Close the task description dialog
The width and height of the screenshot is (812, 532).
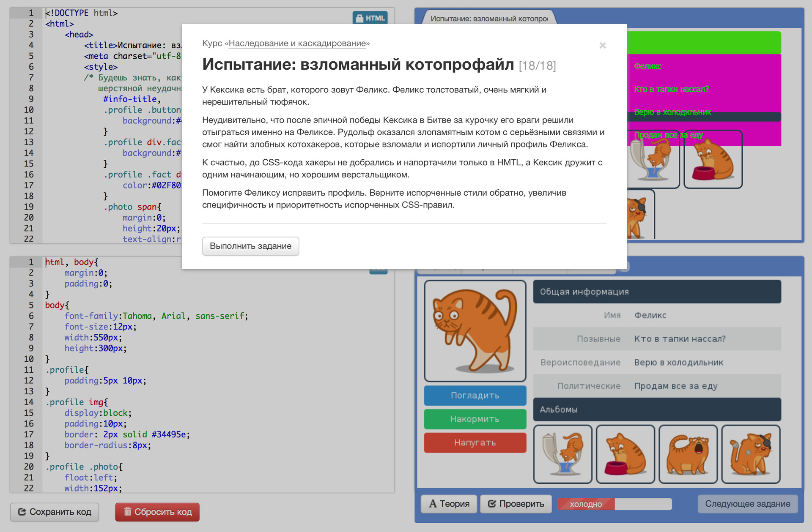602,45
